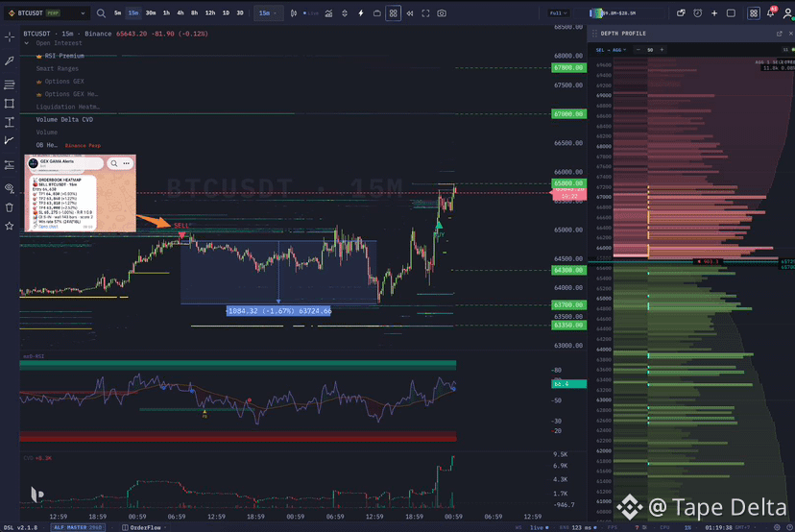Enter fullscreen chart mode

(426, 13)
